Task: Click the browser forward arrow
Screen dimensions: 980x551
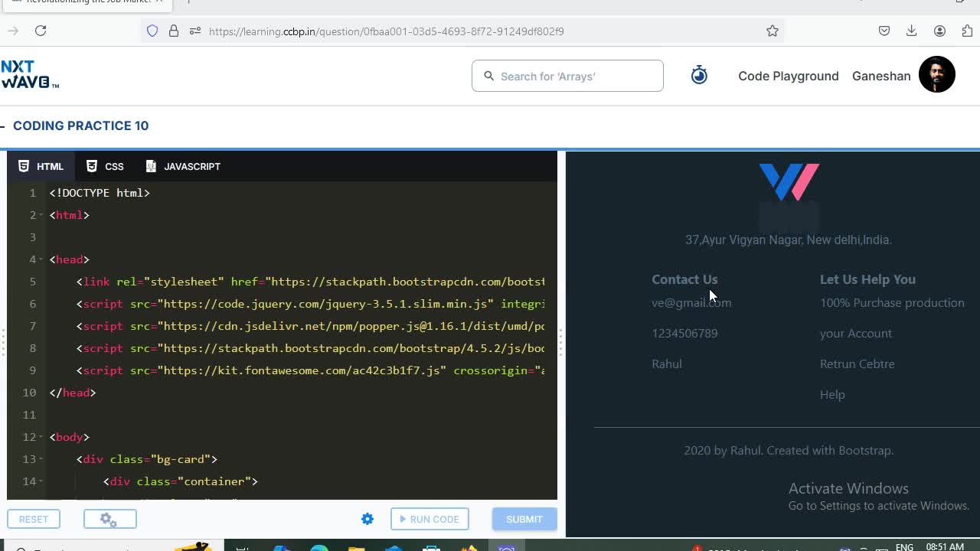Action: point(13,31)
